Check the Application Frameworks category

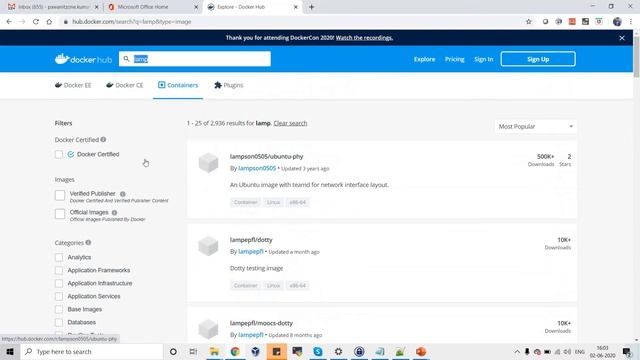click(59, 270)
